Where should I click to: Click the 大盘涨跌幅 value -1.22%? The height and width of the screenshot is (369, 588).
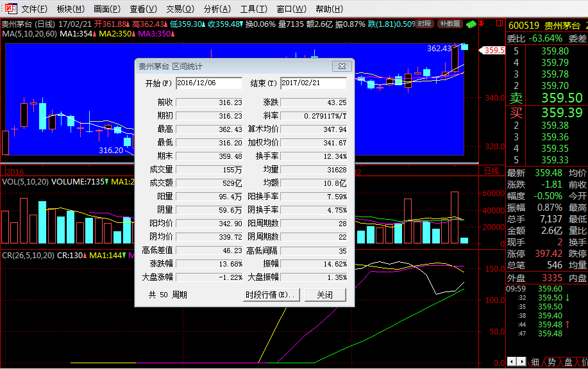point(209,277)
